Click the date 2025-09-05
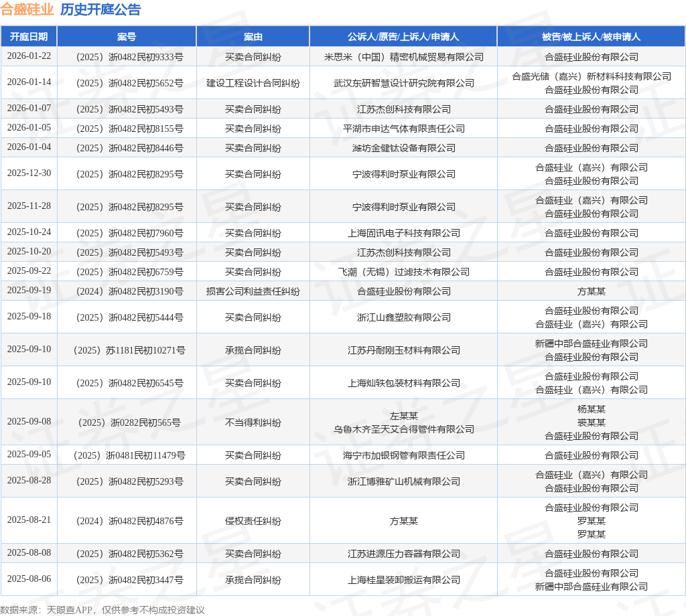686x616 pixels. pyautogui.click(x=29, y=454)
